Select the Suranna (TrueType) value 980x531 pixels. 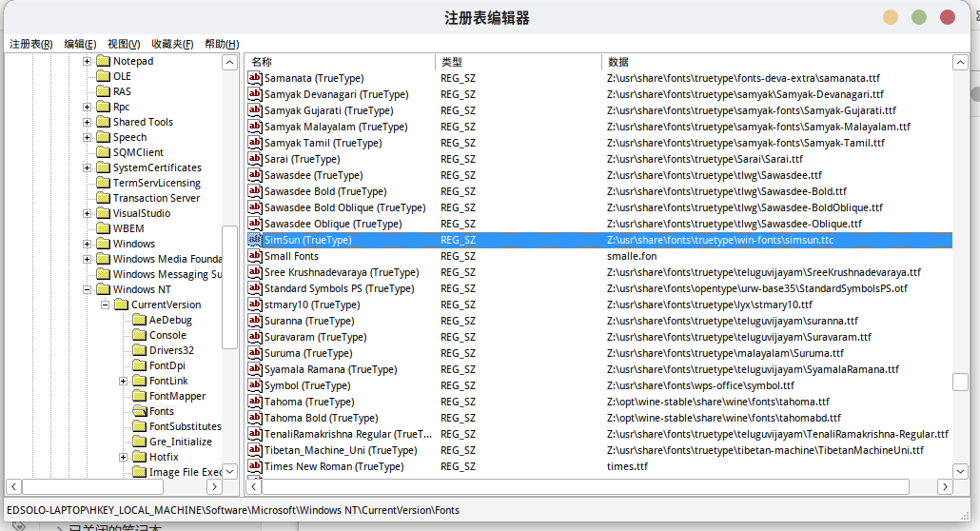[x=309, y=321]
